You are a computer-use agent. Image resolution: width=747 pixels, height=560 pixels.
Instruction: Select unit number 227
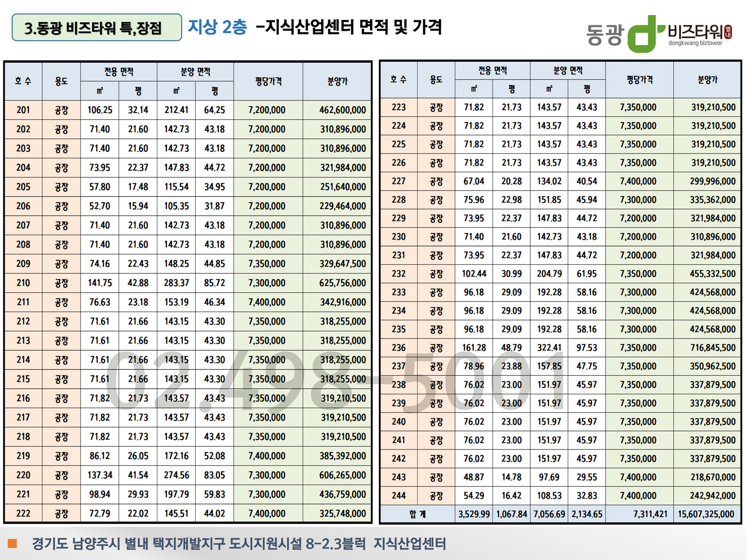click(398, 181)
